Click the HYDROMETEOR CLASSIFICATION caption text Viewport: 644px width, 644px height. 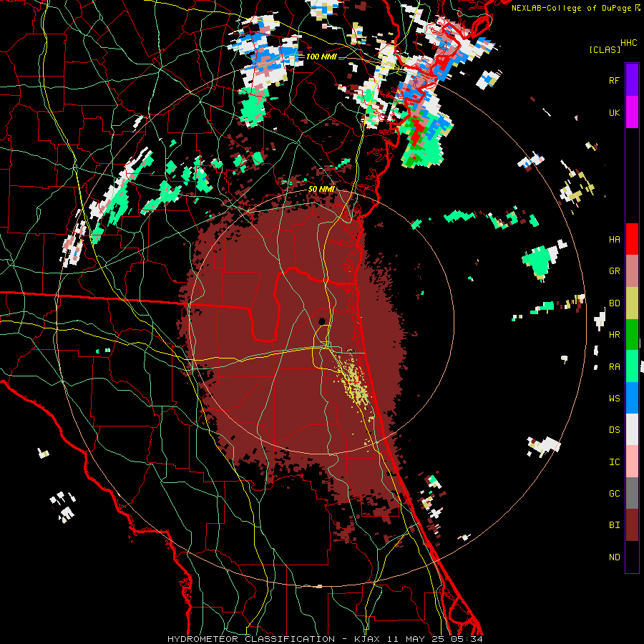(251, 639)
